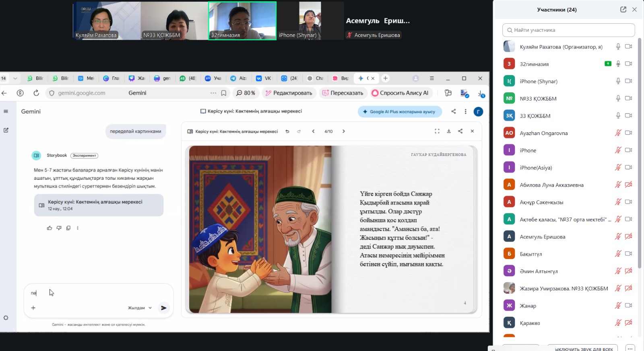Expand the browser tab list chevron

[15, 78]
